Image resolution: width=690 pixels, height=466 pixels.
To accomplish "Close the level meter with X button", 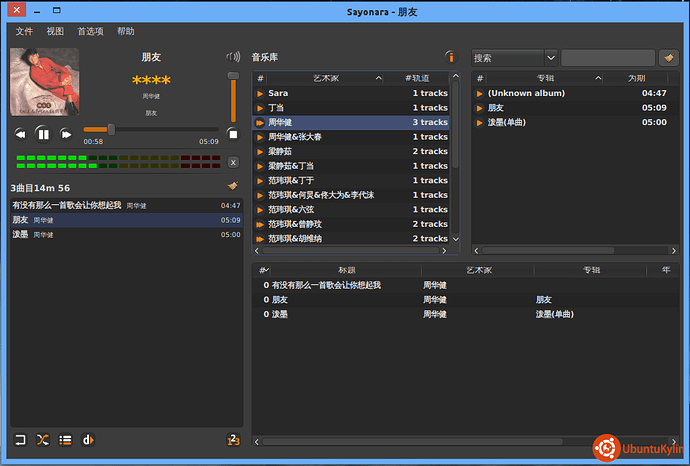I will pos(233,162).
